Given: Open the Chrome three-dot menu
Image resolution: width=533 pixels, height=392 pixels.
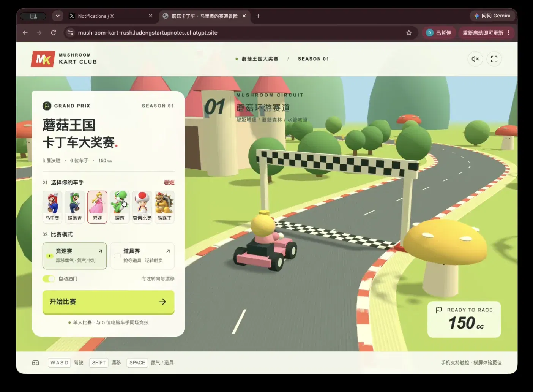Looking at the screenshot, I should pos(508,33).
